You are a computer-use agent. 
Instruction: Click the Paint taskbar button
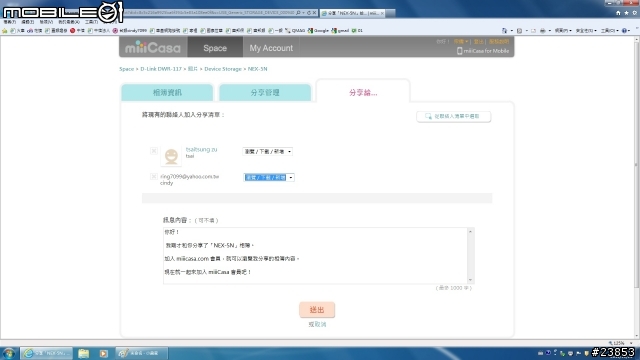click(x=142, y=353)
